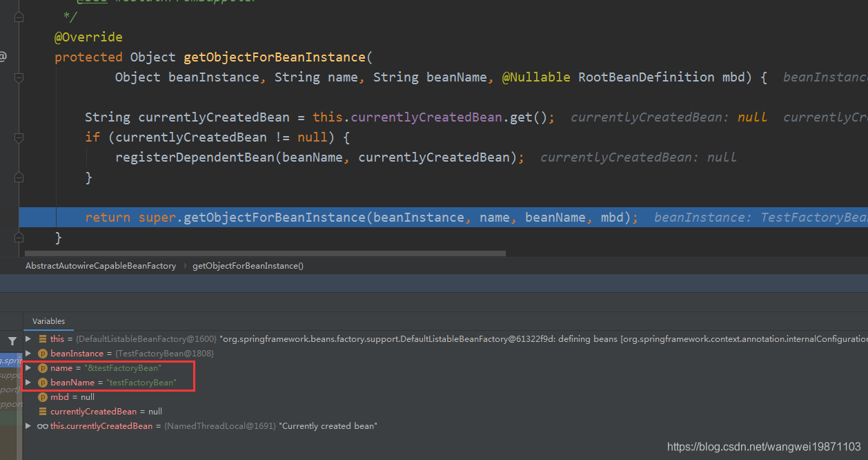Click fold end marker at the method's closing brace
This screenshot has width=868, height=460.
(19, 238)
